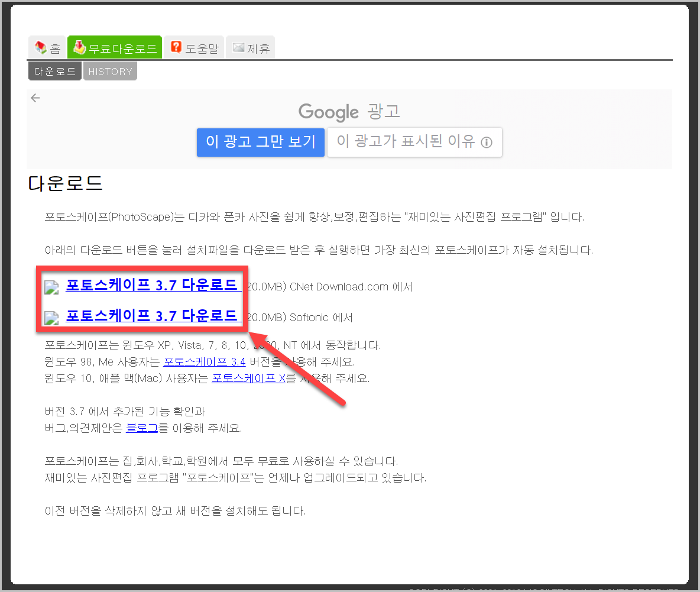Click the question mark icon on 도움말
700x592 pixels.
click(x=176, y=47)
